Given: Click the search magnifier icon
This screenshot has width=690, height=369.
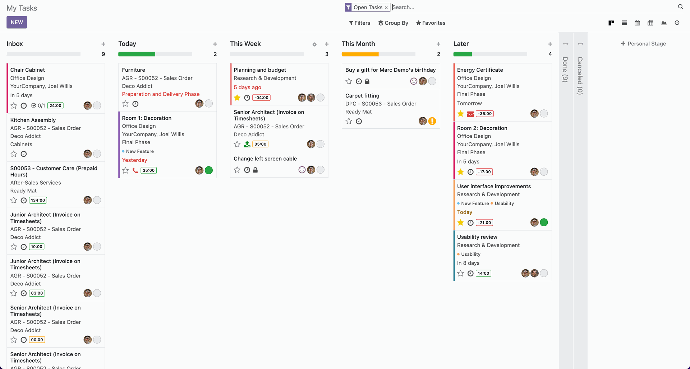Looking at the screenshot, I should [x=680, y=7].
